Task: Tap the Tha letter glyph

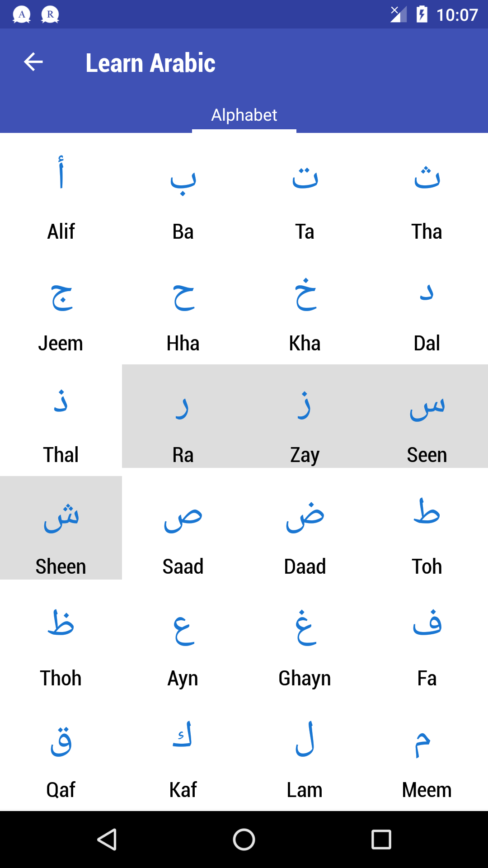Action: point(427,177)
